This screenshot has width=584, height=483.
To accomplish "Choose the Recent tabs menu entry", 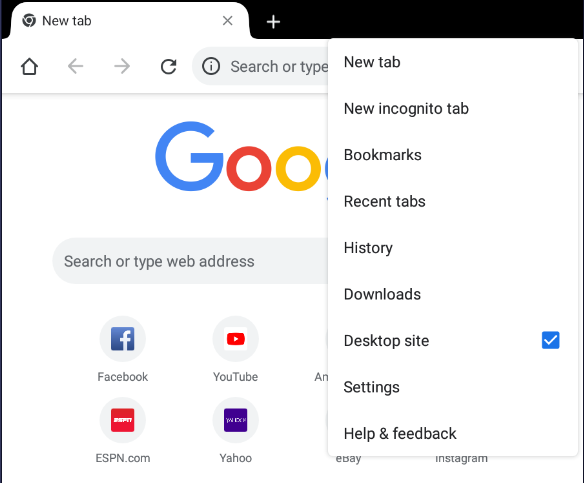I will pyautogui.click(x=453, y=201).
